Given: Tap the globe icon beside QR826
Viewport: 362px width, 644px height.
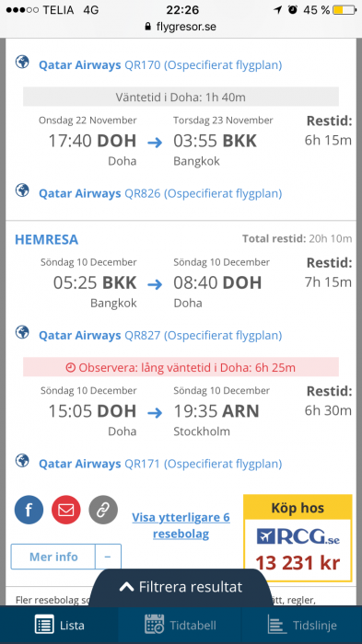Looking at the screenshot, I should pyautogui.click(x=22, y=190).
